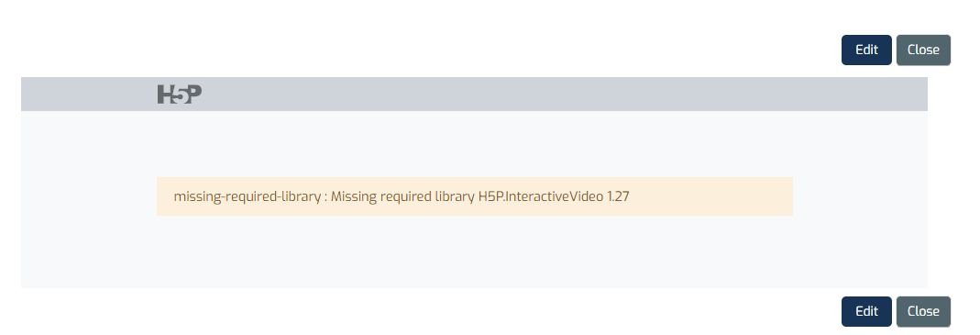
Task: Click the blank tan area at the error box's right end
Action: (710, 196)
